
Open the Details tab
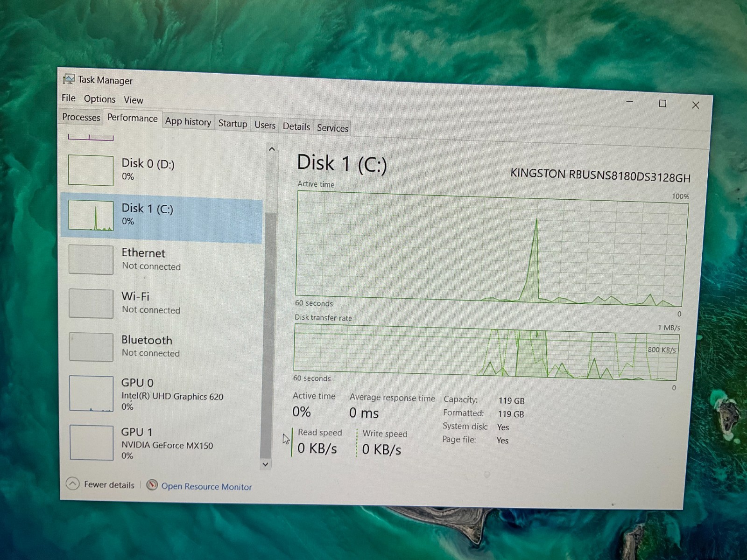(x=296, y=126)
